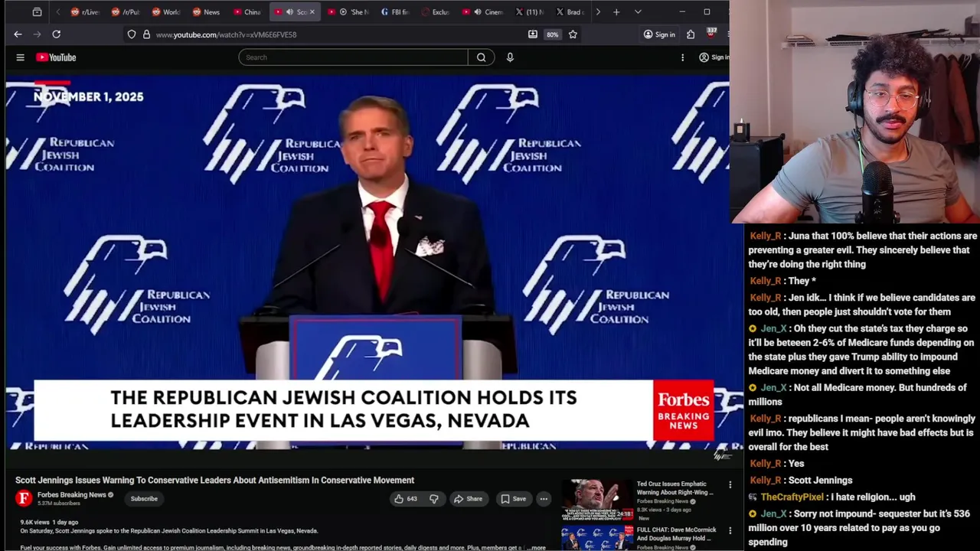Start voice search with the microphone icon
Viewport: 980px width, 551px height.
tap(510, 57)
